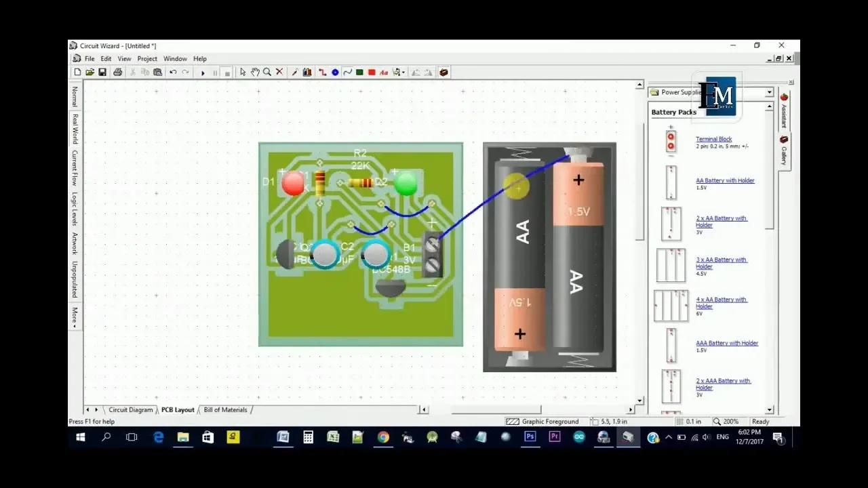Click the zoom magnifier tool
The image size is (868, 488).
pos(267,72)
